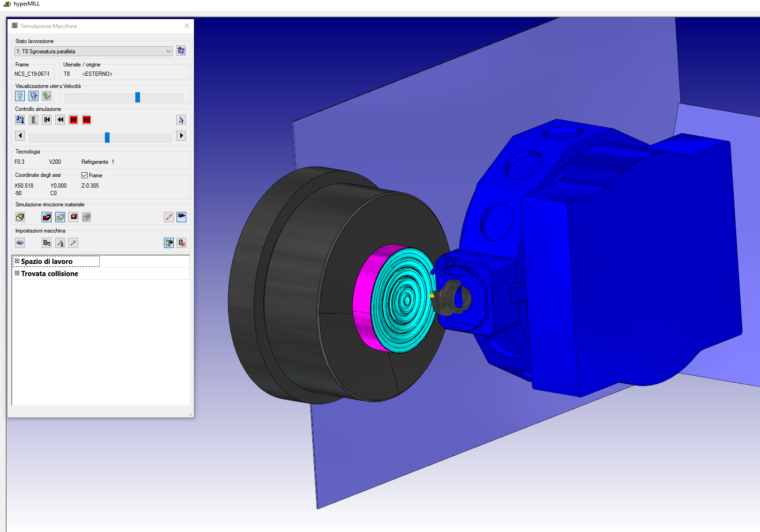Adjust the Velocità speed slider

[138, 97]
